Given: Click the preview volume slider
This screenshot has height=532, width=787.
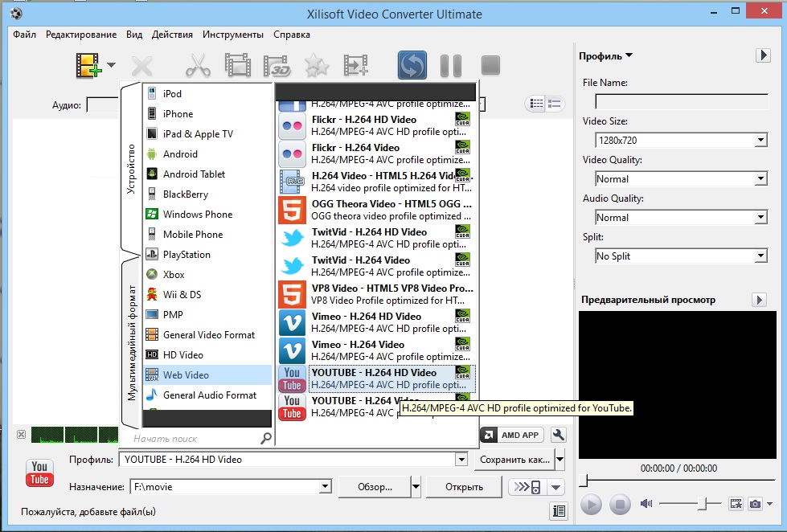Looking at the screenshot, I should 690,503.
